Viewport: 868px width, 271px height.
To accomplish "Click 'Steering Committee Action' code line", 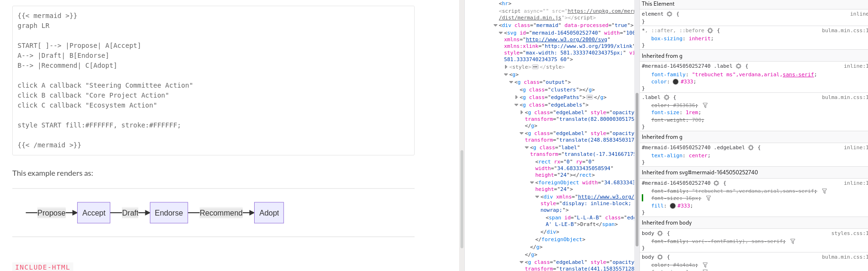I will (105, 86).
